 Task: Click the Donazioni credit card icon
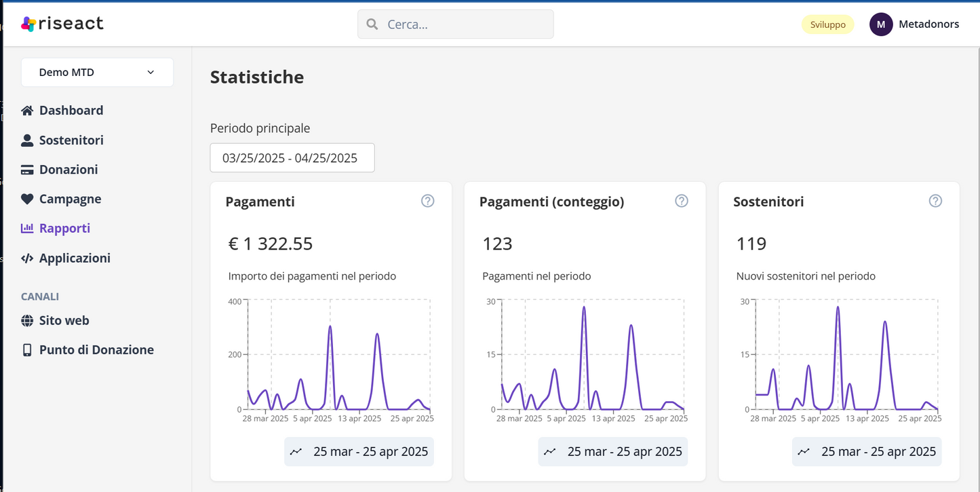(x=27, y=170)
